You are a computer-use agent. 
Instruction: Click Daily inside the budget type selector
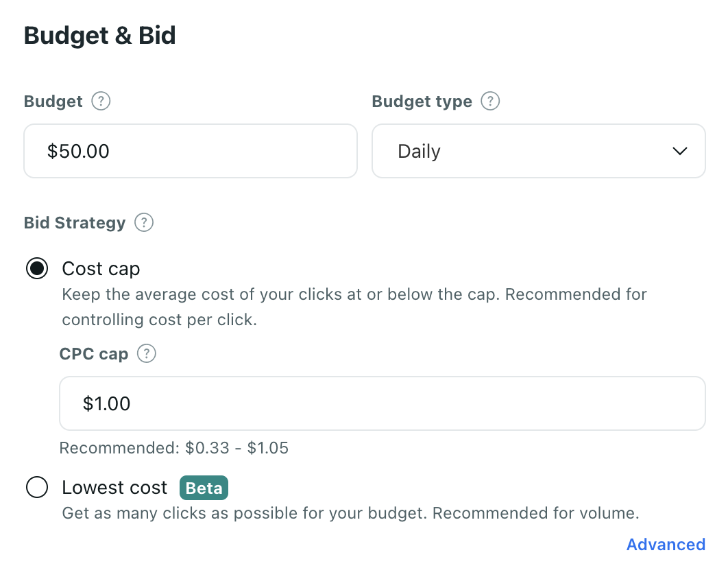coord(419,151)
